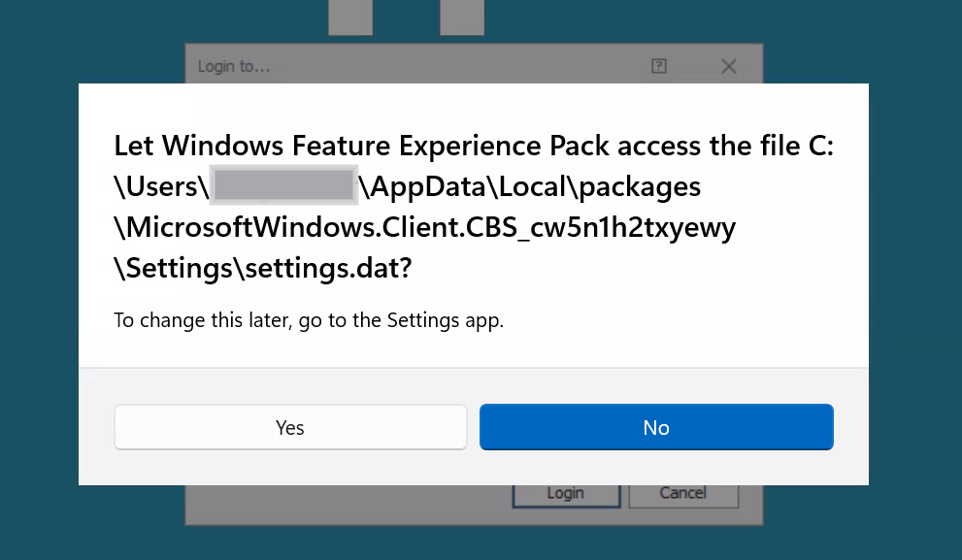Deny file access with No button

[x=656, y=427]
